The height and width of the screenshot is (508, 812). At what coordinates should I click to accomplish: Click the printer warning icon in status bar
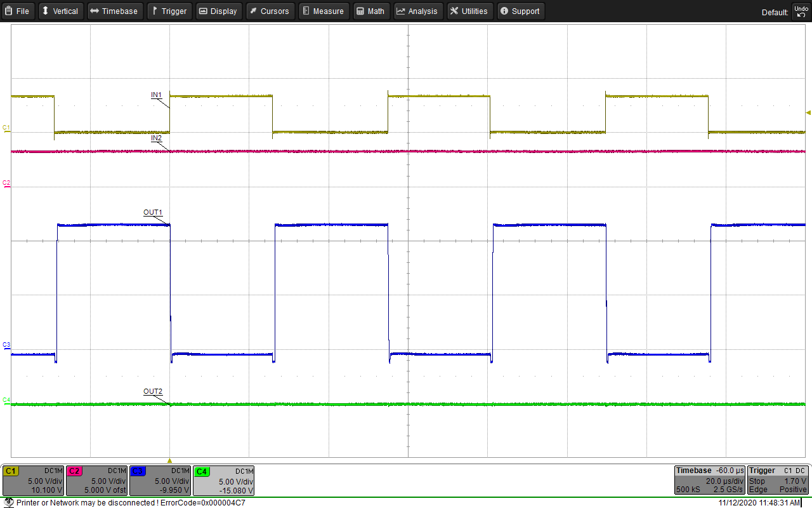coord(6,502)
